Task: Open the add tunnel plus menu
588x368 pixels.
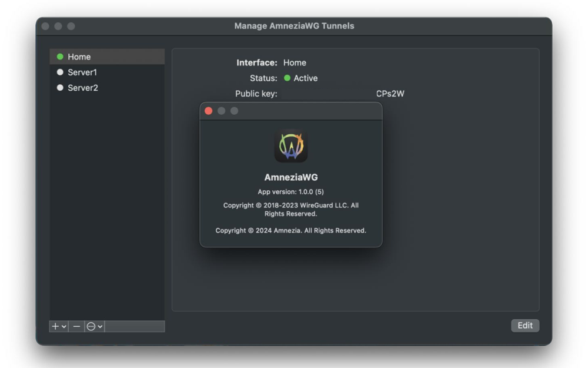Action: tap(59, 326)
